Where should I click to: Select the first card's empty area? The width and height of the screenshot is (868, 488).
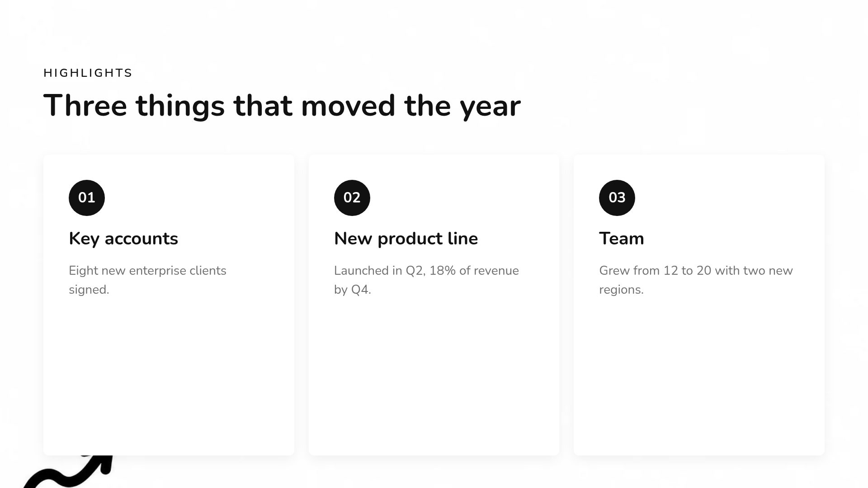[169, 375]
